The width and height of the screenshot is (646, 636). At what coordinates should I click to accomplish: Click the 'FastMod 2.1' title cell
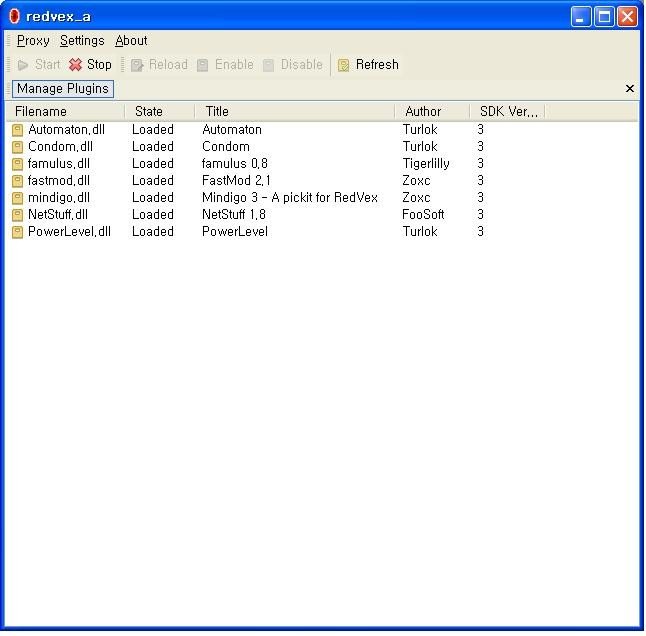(236, 180)
